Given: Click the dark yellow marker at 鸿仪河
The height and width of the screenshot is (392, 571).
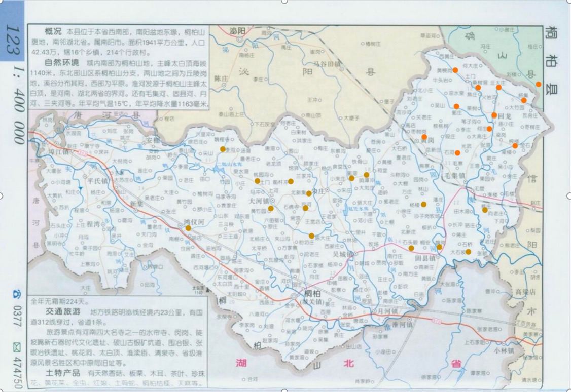Looking at the screenshot, I should pos(188,228).
